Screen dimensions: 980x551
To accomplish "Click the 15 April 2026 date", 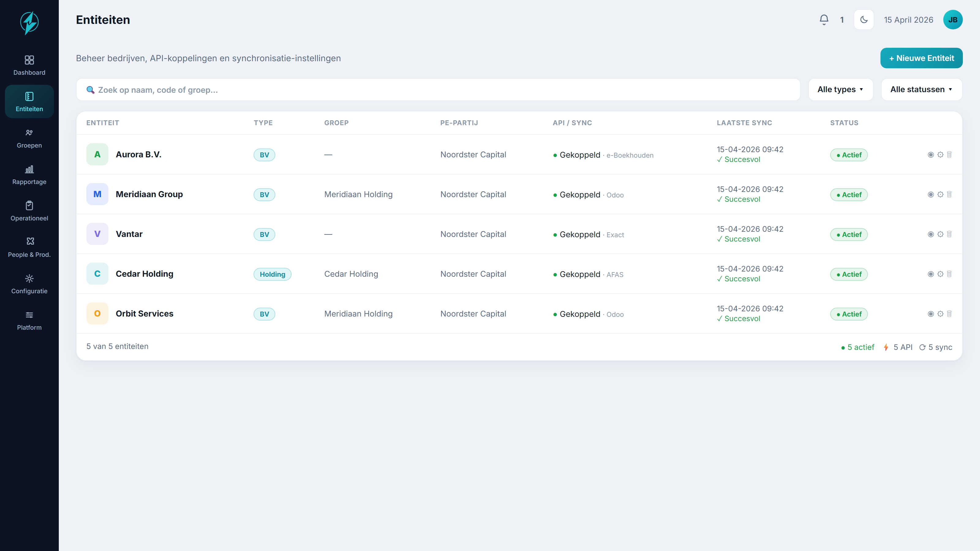I will click(x=908, y=20).
